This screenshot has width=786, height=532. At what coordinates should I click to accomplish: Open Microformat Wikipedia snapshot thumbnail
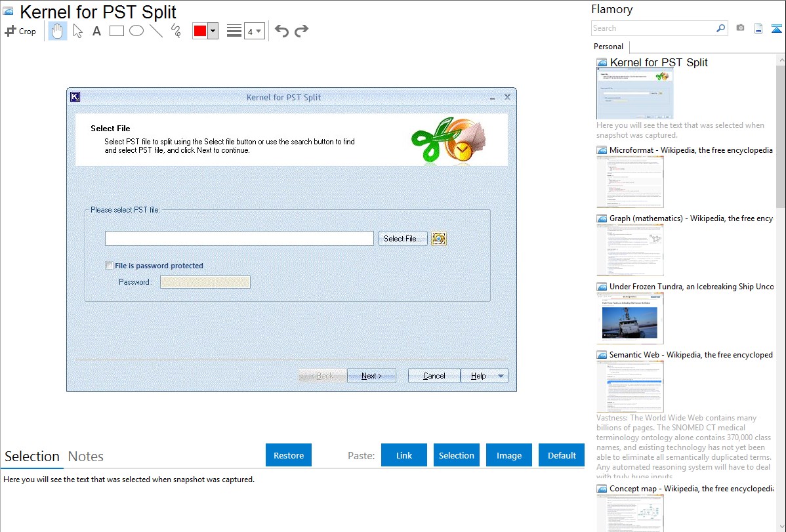pos(630,182)
